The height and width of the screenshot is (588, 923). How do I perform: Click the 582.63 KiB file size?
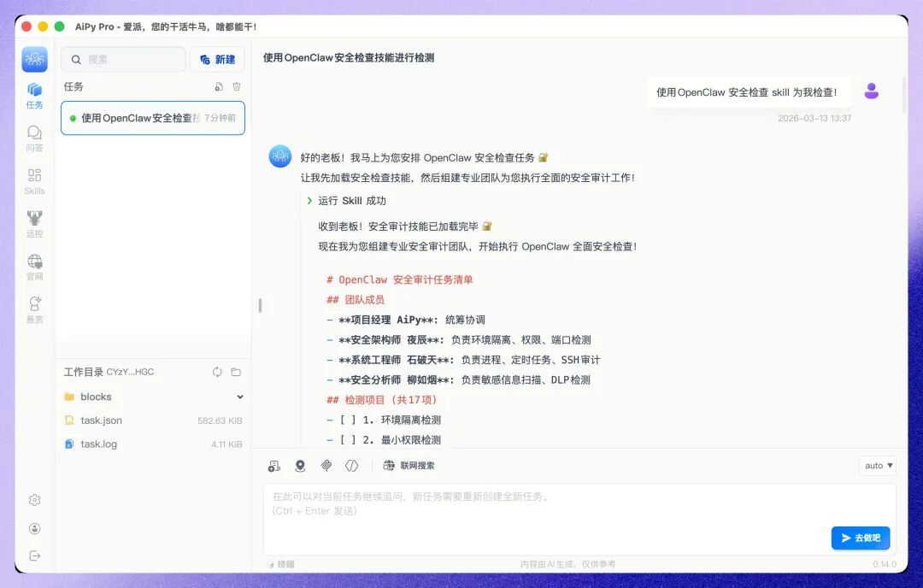tap(220, 420)
